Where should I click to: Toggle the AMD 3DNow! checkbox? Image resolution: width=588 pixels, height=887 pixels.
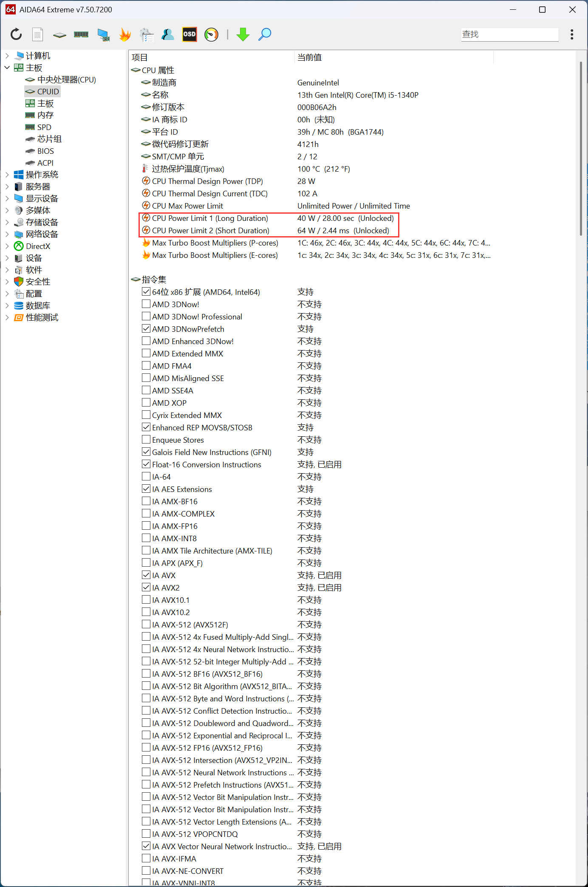click(x=146, y=304)
